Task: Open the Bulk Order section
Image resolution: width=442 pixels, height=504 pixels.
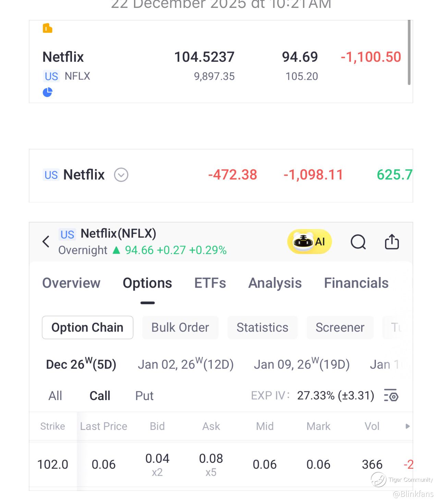Action: (x=180, y=327)
